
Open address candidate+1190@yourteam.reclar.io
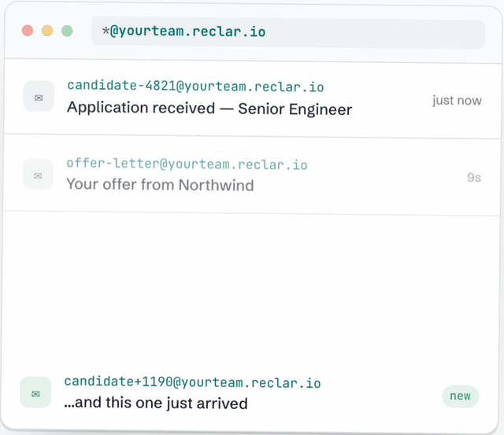click(192, 382)
